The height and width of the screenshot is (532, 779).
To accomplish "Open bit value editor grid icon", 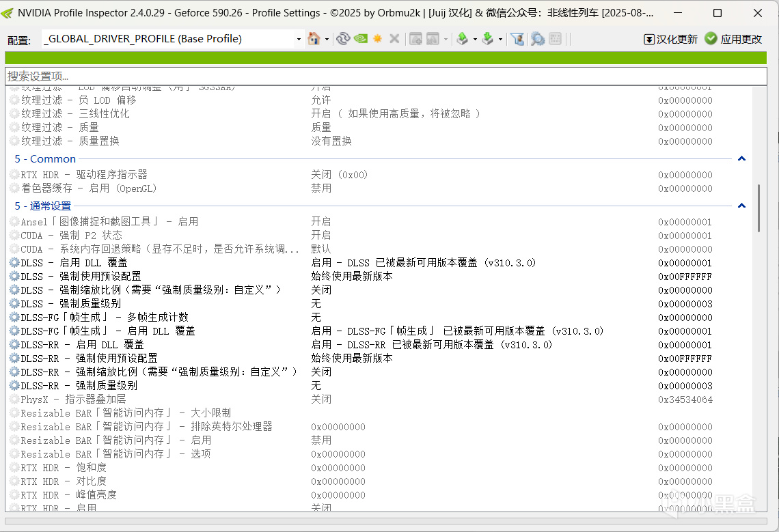I will (556, 38).
